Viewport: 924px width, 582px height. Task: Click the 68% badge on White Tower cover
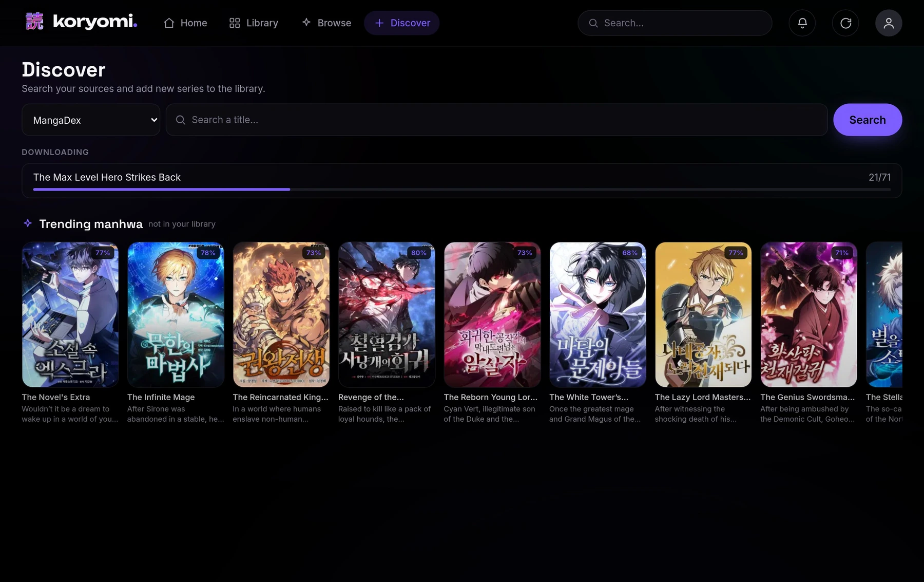pos(630,253)
